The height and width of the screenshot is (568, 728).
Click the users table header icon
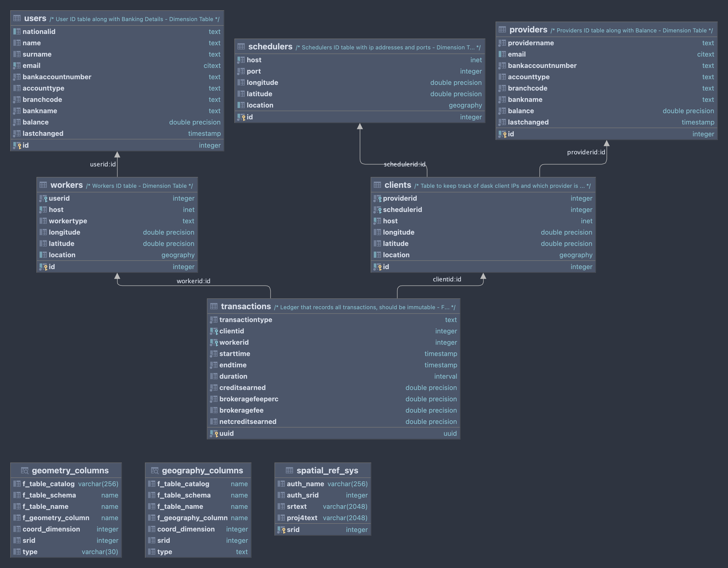click(x=17, y=18)
